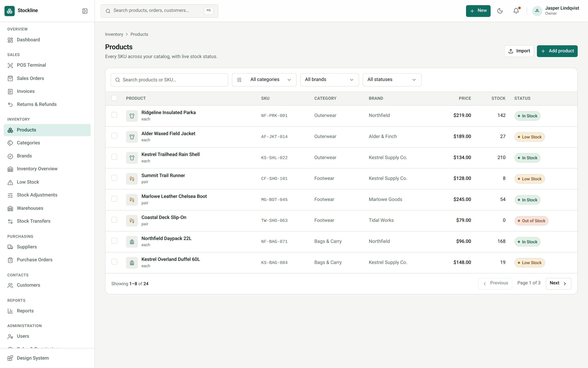Open Warehouses in sidebar

point(47,208)
